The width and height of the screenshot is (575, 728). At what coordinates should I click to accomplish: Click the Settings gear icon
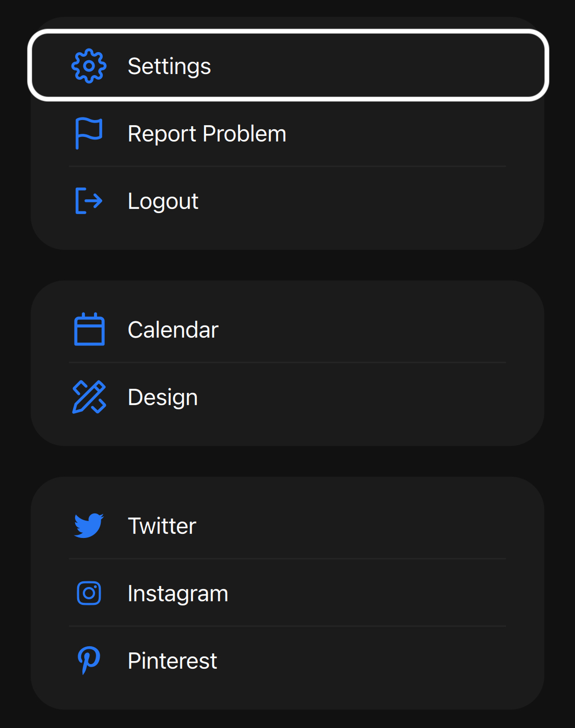tap(88, 66)
